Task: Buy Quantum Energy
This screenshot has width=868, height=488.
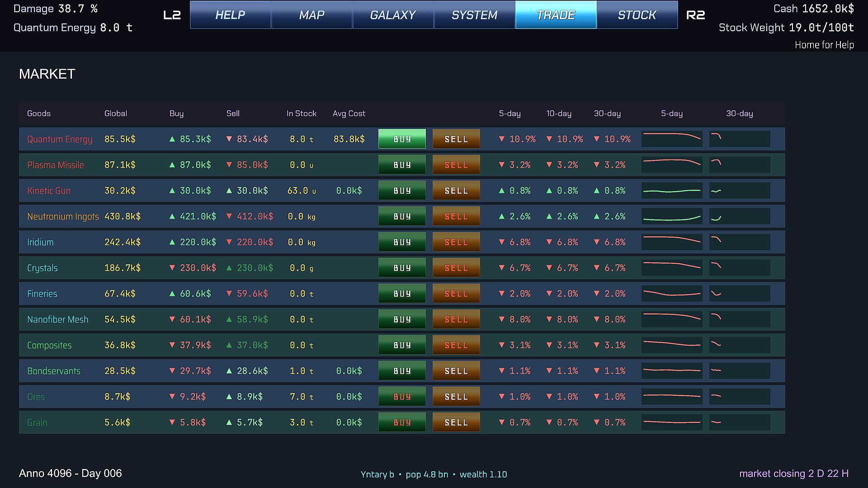Action: click(402, 139)
